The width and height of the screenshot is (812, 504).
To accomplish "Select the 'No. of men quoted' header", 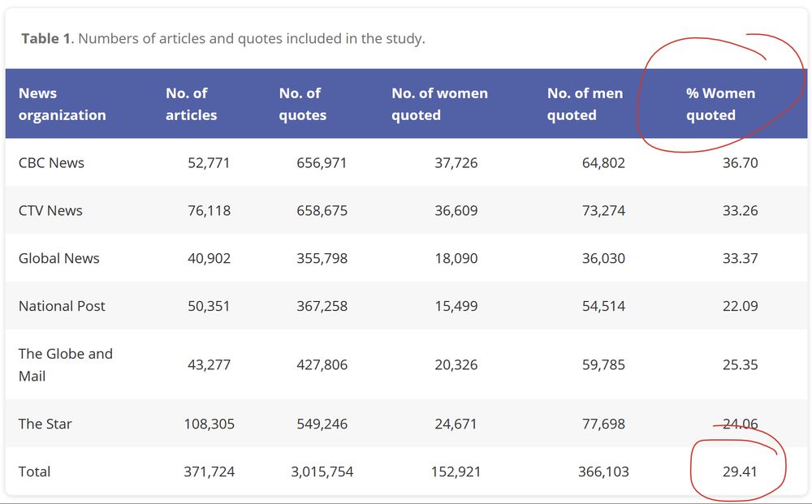I will (585, 104).
